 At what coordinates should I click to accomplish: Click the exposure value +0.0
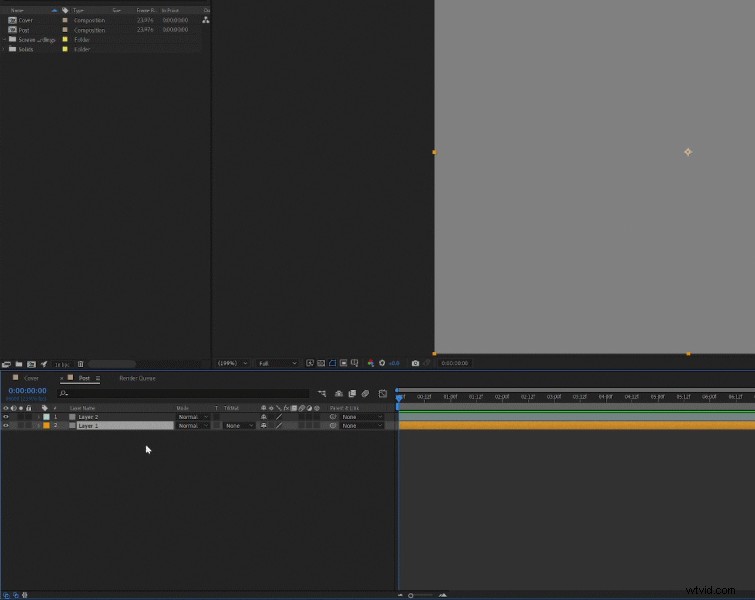[394, 363]
